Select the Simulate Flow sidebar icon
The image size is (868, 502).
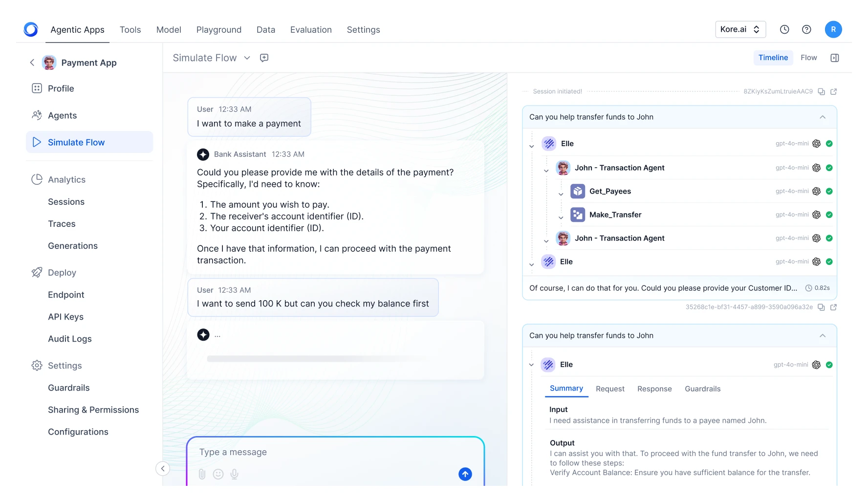(x=36, y=142)
